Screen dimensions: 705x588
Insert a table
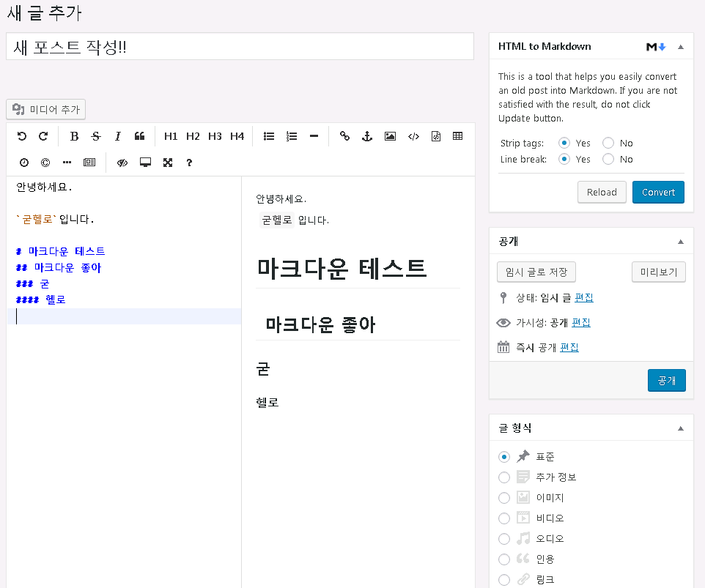pos(458,136)
